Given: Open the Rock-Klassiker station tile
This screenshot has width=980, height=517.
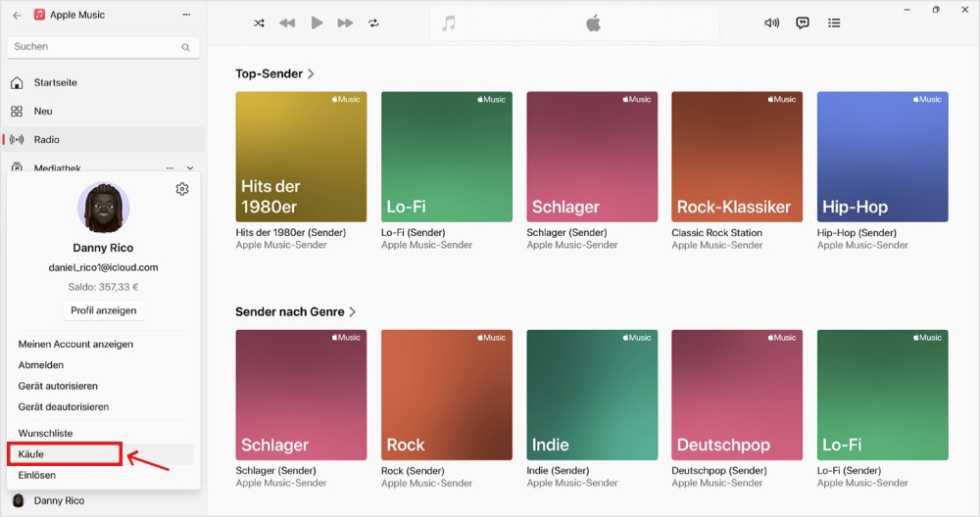Looking at the screenshot, I should [737, 157].
